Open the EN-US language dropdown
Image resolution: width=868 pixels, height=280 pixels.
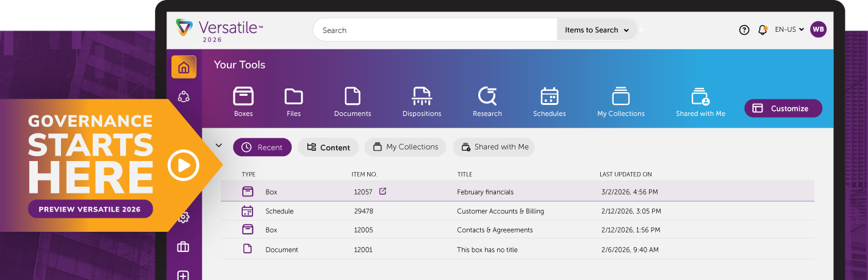[789, 29]
